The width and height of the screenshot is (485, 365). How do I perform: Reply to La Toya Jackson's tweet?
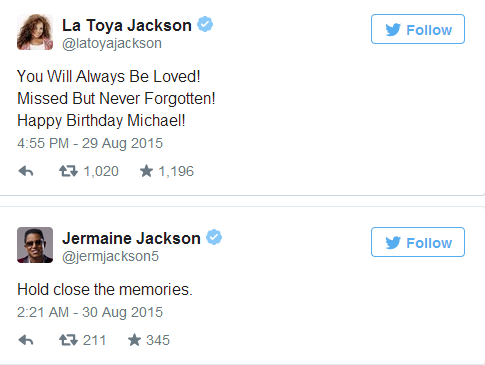click(26, 171)
